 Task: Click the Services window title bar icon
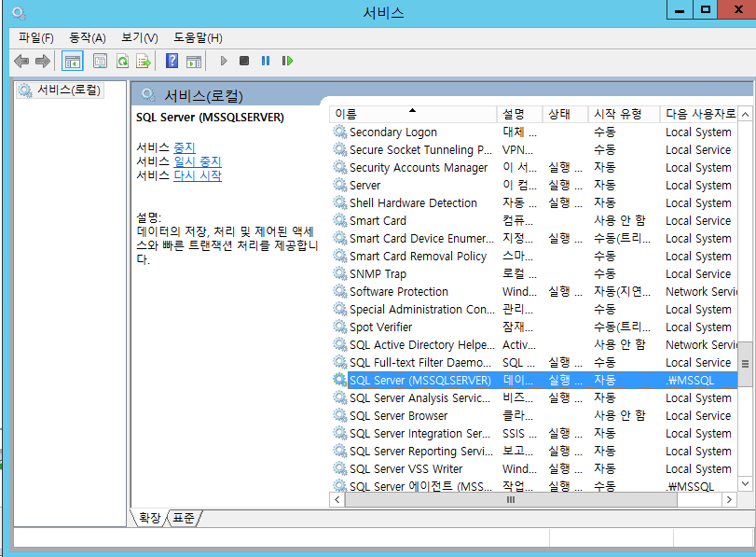19,13
